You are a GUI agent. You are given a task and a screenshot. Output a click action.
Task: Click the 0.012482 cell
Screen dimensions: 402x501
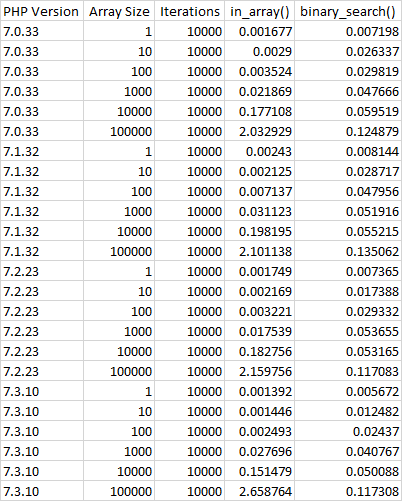(x=348, y=411)
